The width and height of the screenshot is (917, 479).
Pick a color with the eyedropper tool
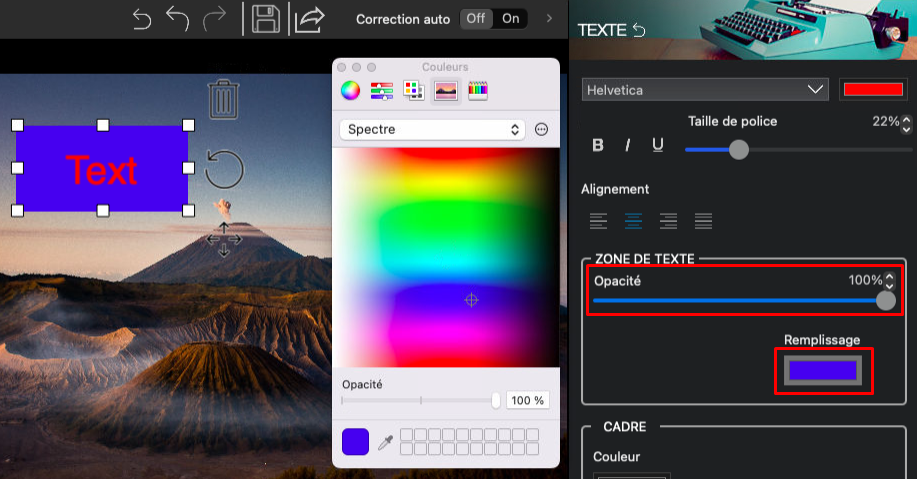click(385, 442)
